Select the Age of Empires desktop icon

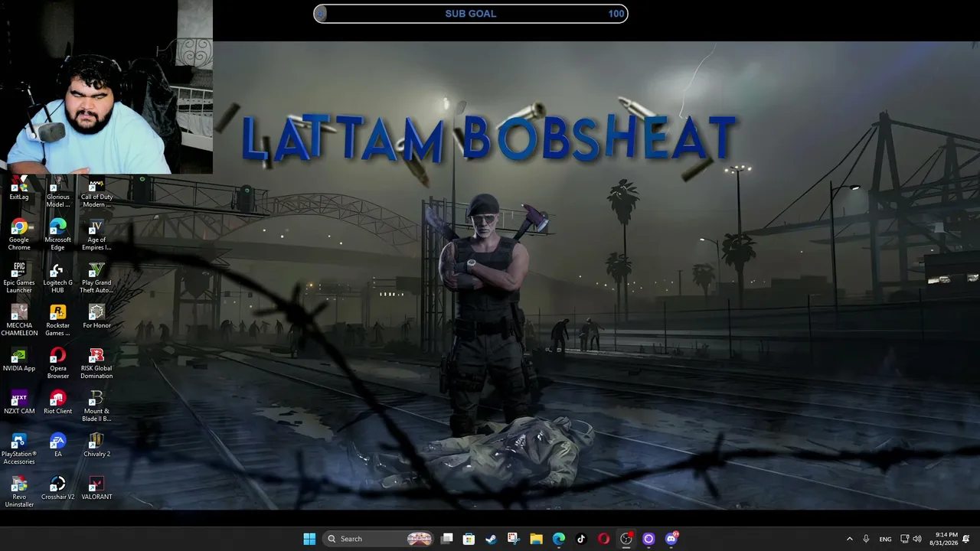(x=96, y=235)
